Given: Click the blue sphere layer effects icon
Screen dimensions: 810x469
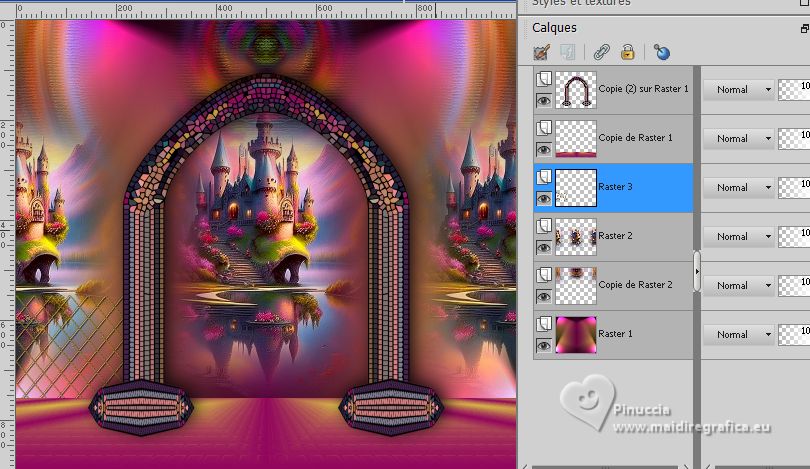Looking at the screenshot, I should pyautogui.click(x=661, y=52).
